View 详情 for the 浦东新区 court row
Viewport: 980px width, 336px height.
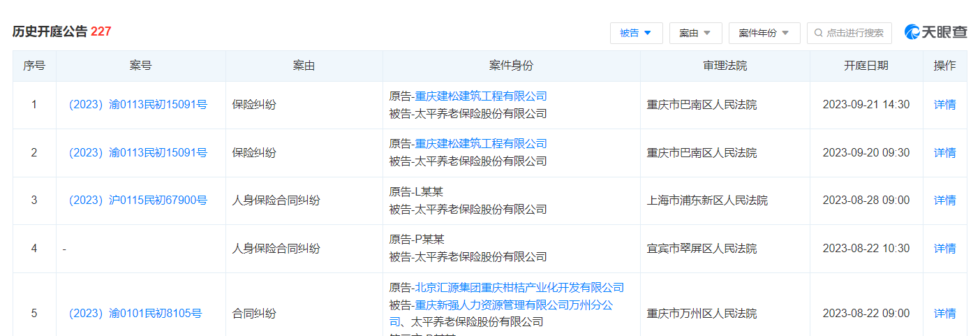[945, 200]
